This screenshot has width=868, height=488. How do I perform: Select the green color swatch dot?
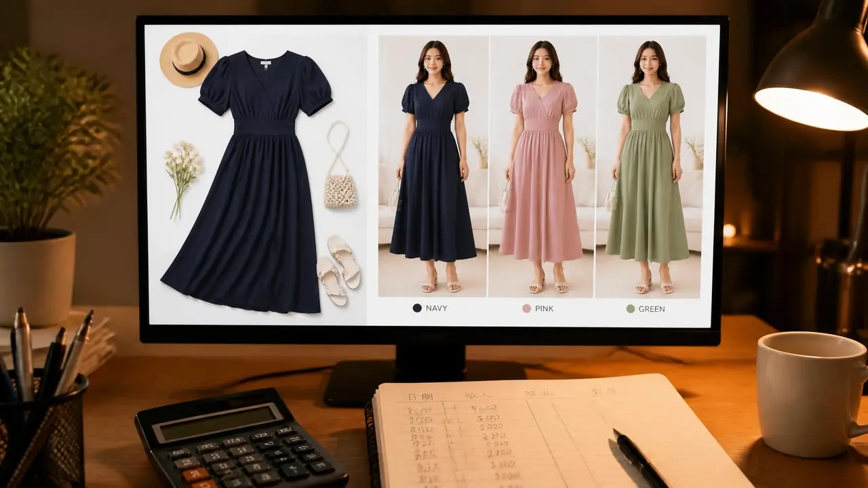(x=631, y=308)
